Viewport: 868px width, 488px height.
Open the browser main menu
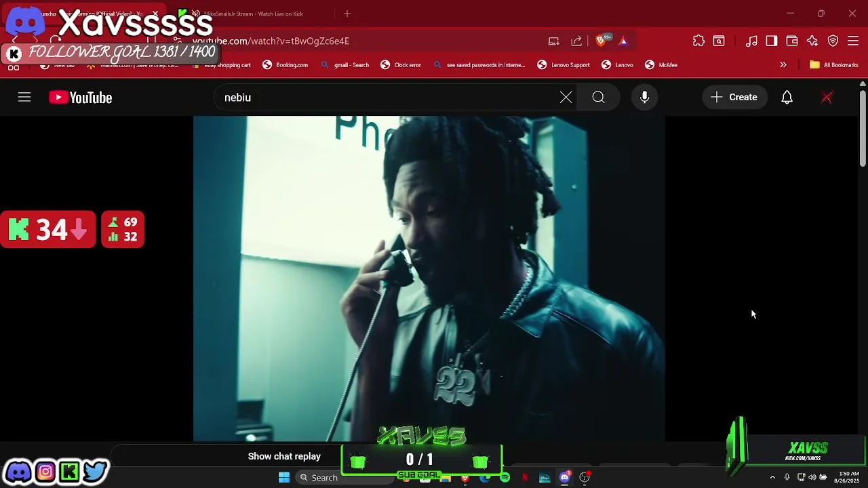click(853, 41)
